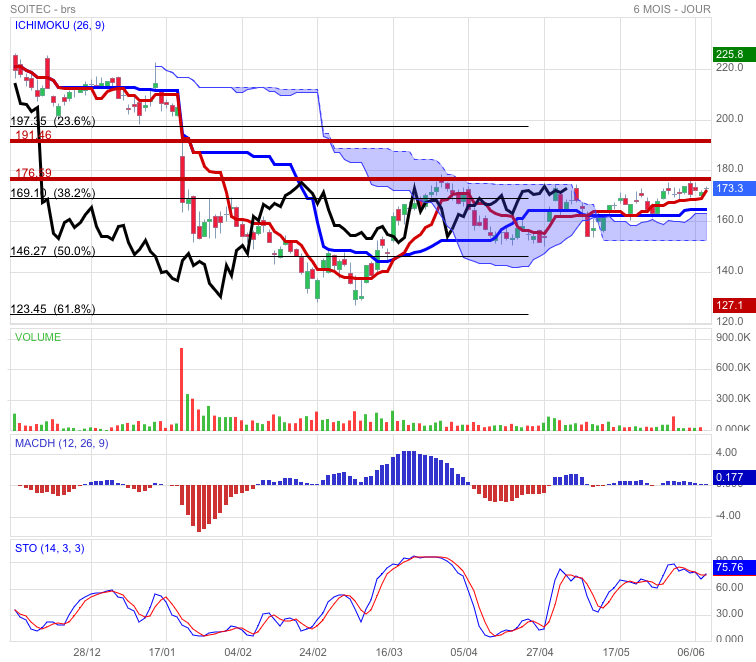The height and width of the screenshot is (662, 756).
Task: Click the 24/02 date axis label
Action: coord(313,652)
